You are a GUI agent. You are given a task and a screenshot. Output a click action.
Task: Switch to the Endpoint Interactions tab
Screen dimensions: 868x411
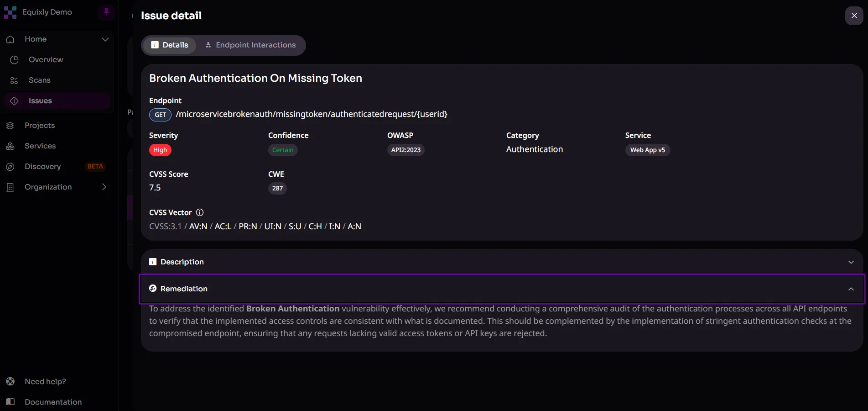[x=250, y=45]
